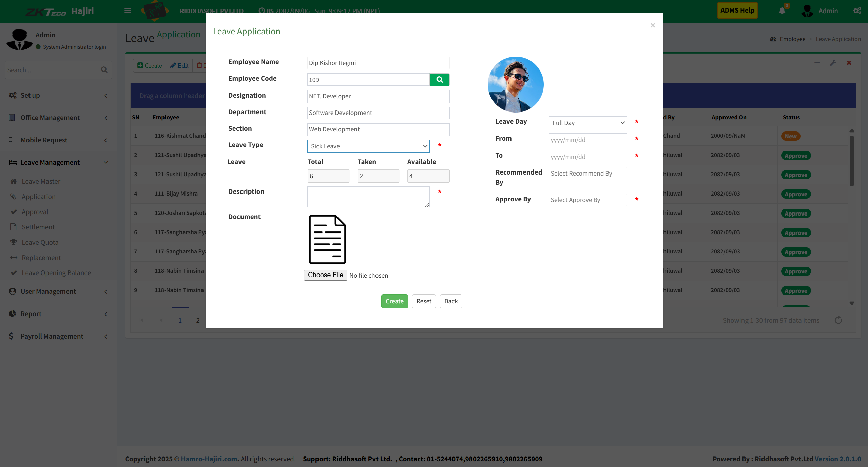Image resolution: width=868 pixels, height=467 pixels.
Task: Open the Select Approve By dropdown
Action: click(x=587, y=200)
